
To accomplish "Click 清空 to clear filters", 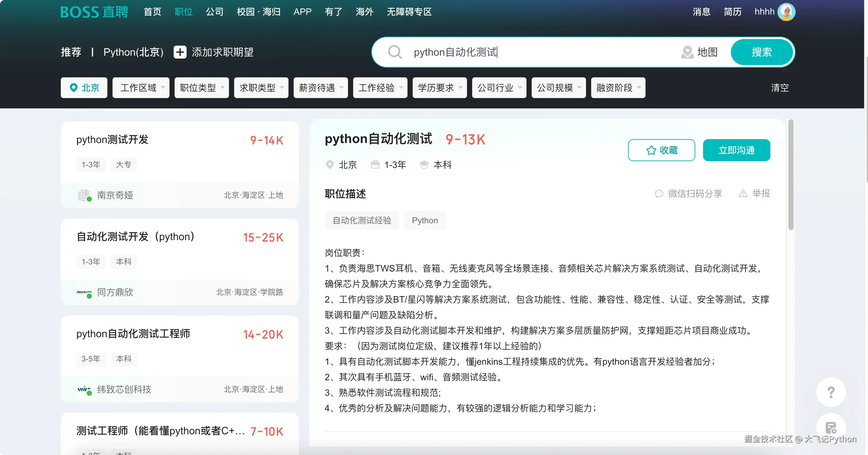I will click(x=780, y=88).
